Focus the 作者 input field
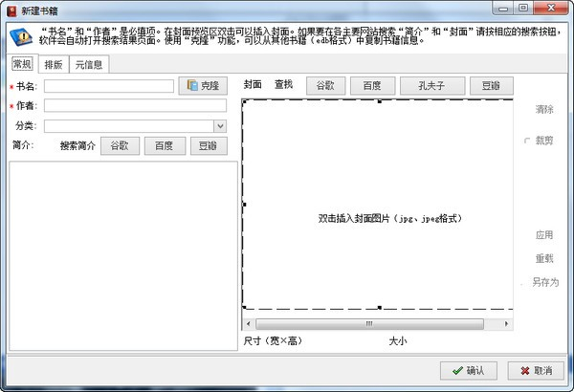Image resolution: width=574 pixels, height=392 pixels. (x=136, y=105)
